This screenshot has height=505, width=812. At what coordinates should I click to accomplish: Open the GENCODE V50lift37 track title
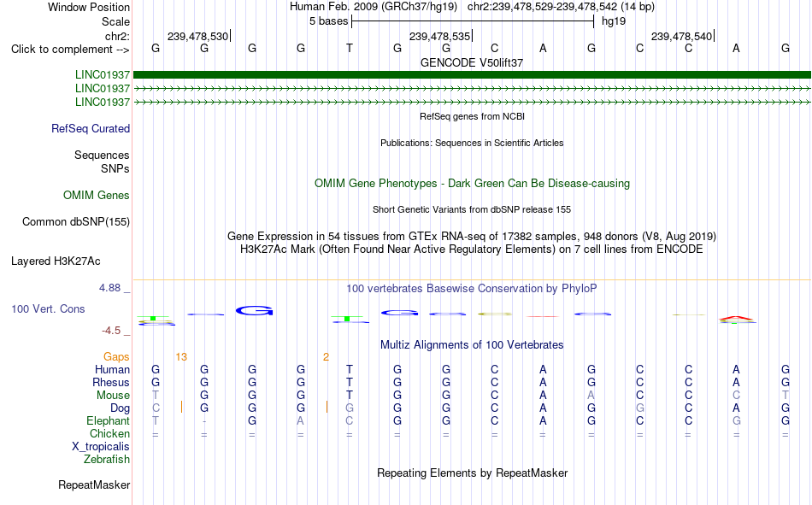tap(472, 62)
